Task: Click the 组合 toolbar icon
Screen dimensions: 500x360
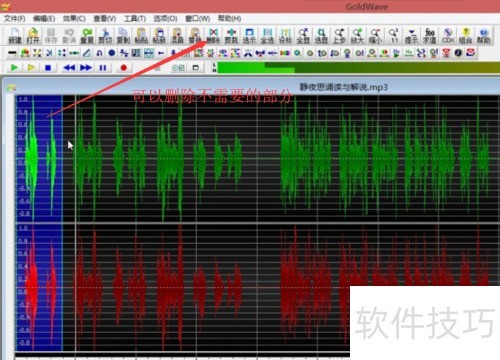Action: coord(465,36)
